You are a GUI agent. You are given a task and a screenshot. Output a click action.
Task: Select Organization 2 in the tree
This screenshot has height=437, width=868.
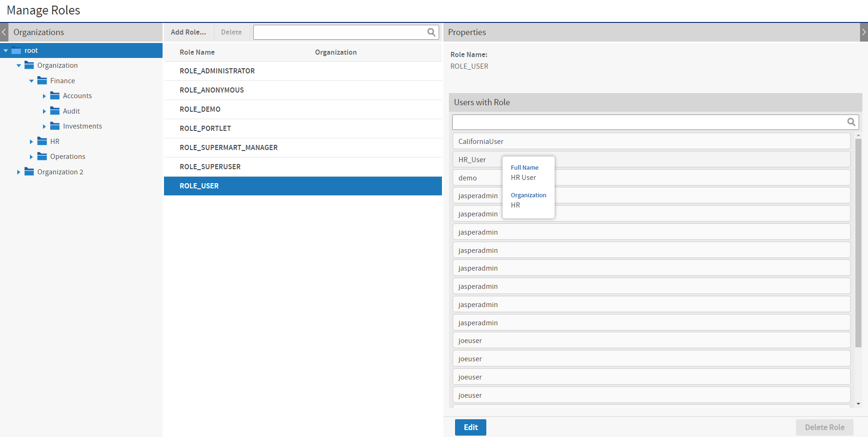click(60, 172)
